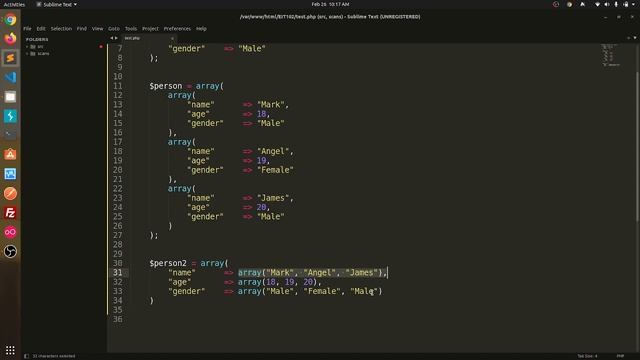Image resolution: width=640 pixels, height=360 pixels.
Task: Click the "Female" string on line 20
Action: pos(276,170)
